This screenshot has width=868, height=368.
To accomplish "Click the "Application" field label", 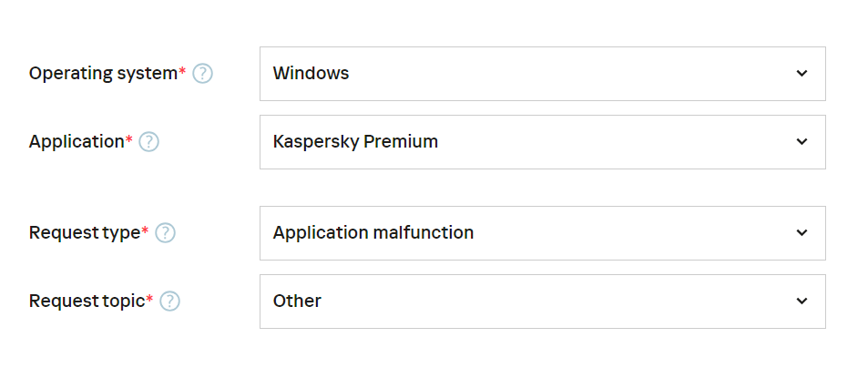I will pyautogui.click(x=77, y=142).
